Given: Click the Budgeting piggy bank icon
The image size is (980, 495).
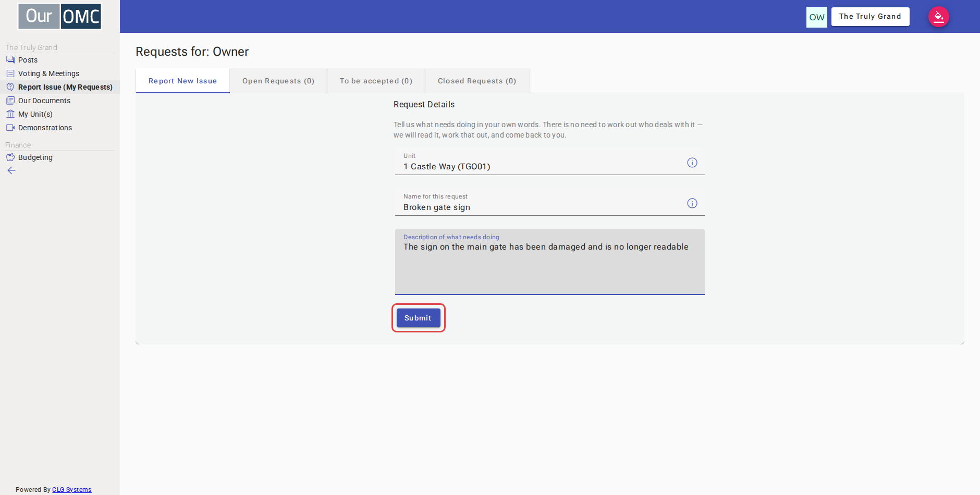Looking at the screenshot, I should point(10,157).
